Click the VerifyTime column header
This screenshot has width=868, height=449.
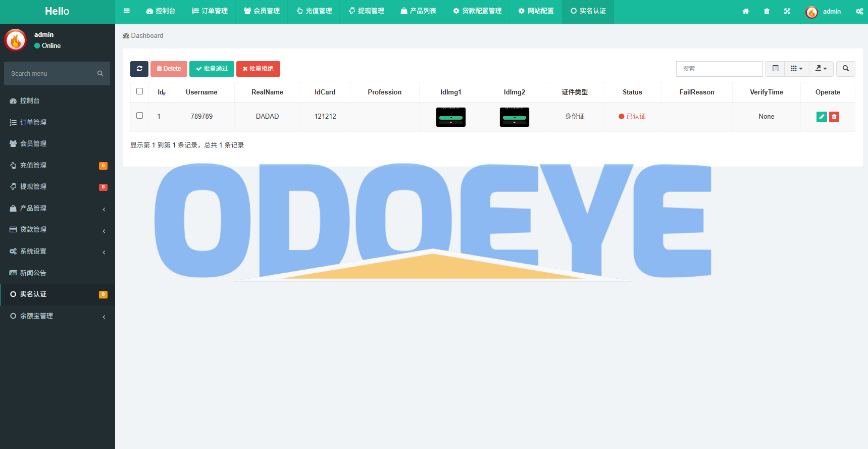[x=767, y=92]
